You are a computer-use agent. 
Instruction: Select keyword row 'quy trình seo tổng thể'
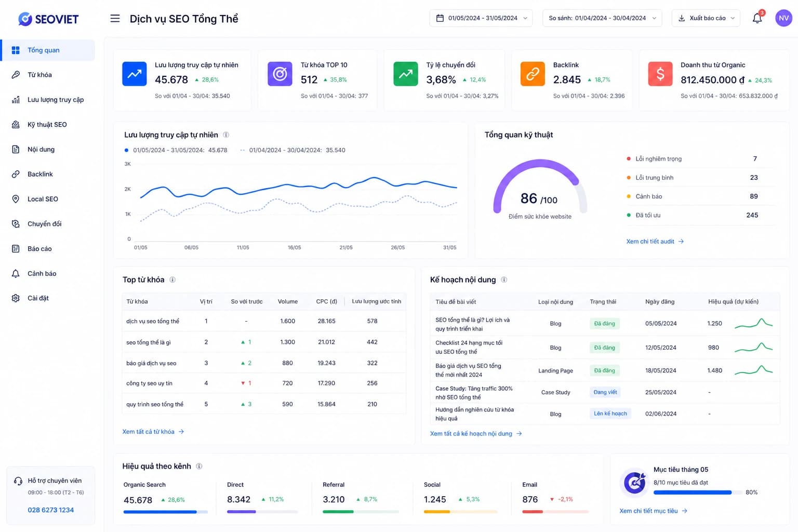coord(264,404)
